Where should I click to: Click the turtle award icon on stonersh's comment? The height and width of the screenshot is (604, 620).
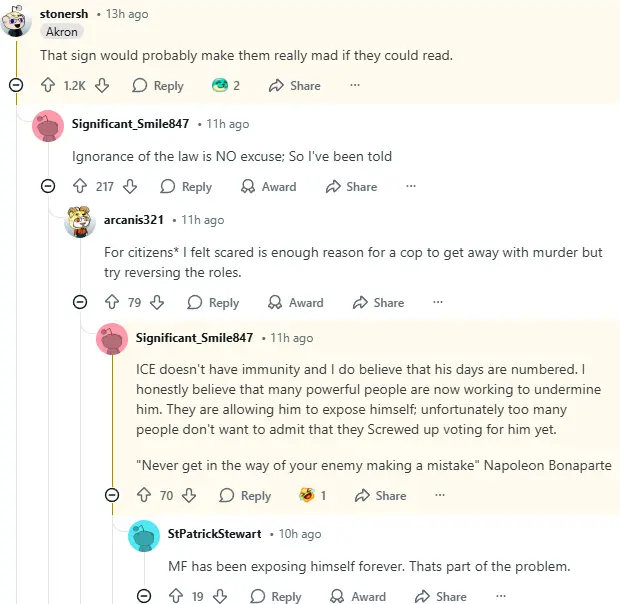pyautogui.click(x=220, y=86)
